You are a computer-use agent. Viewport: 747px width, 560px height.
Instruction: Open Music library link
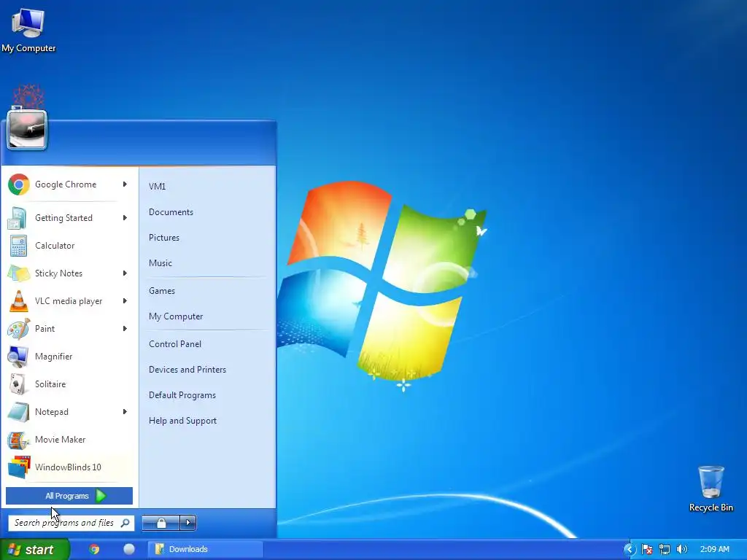tap(160, 262)
